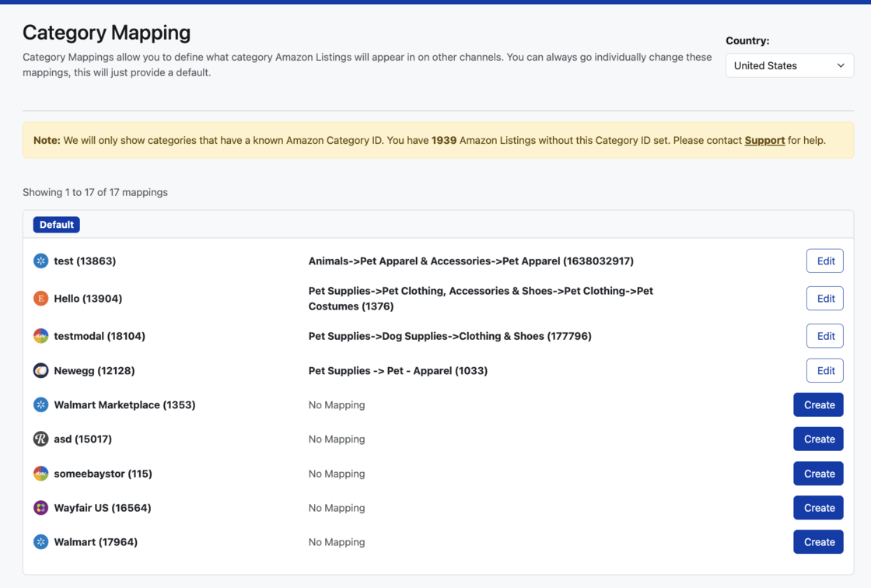
Task: Click the Country: label
Action: point(747,40)
